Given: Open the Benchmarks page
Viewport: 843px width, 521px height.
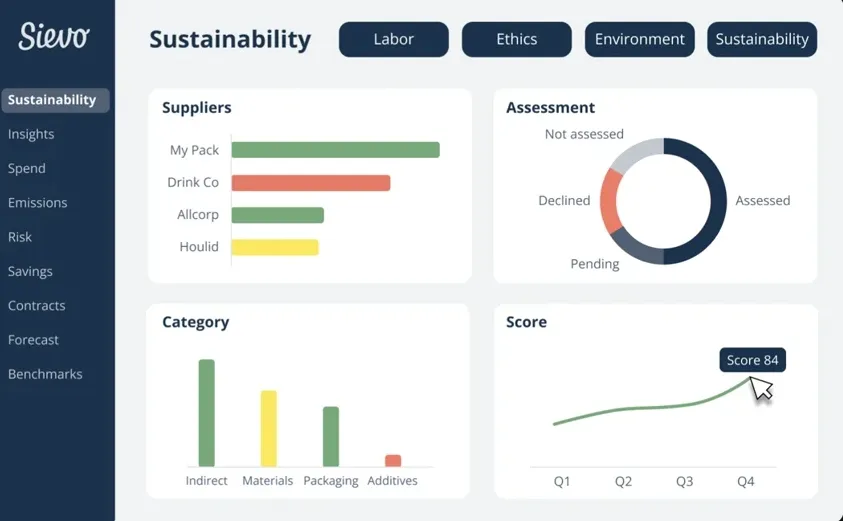Looking at the screenshot, I should [x=45, y=374].
